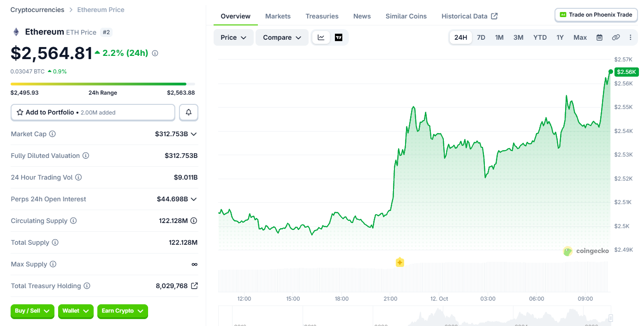Open the Buy / Sell dropdown
This screenshot has width=644, height=326.
pos(32,311)
